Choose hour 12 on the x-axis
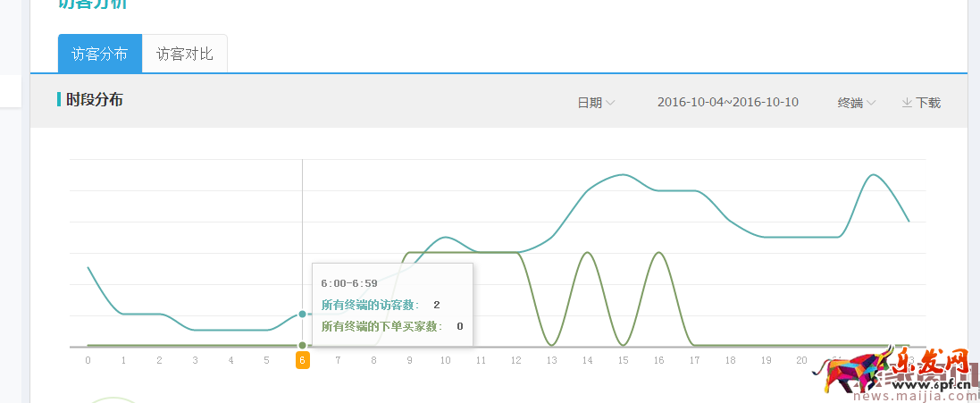Screen dimensions: 980x403 point(516,360)
